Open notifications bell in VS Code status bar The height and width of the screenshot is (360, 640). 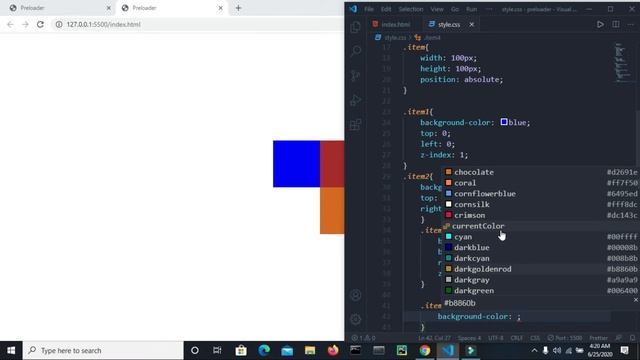click(x=632, y=338)
